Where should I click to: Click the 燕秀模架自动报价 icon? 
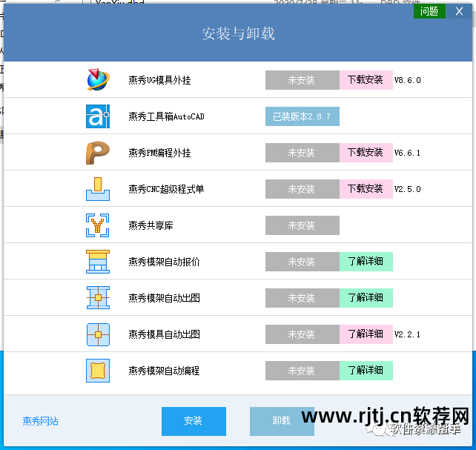tap(98, 262)
